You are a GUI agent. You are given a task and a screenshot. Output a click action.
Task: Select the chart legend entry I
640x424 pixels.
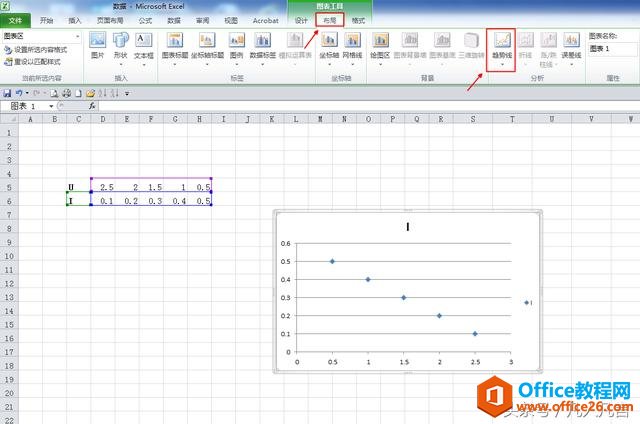(x=528, y=303)
